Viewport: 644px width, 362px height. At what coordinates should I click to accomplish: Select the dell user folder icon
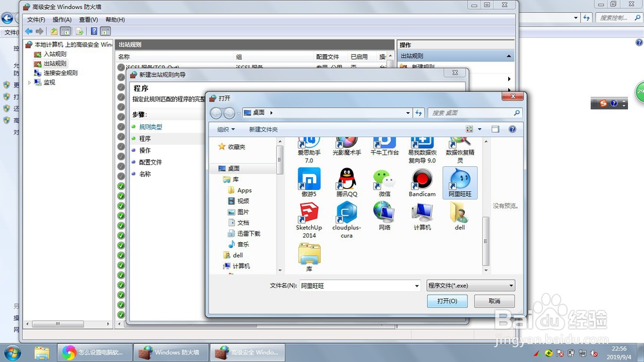460,216
